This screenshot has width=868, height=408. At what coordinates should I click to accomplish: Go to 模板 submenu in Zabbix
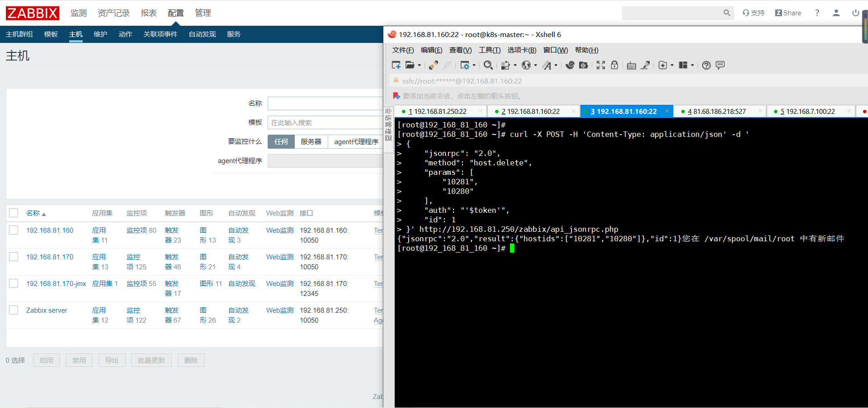pos(51,34)
